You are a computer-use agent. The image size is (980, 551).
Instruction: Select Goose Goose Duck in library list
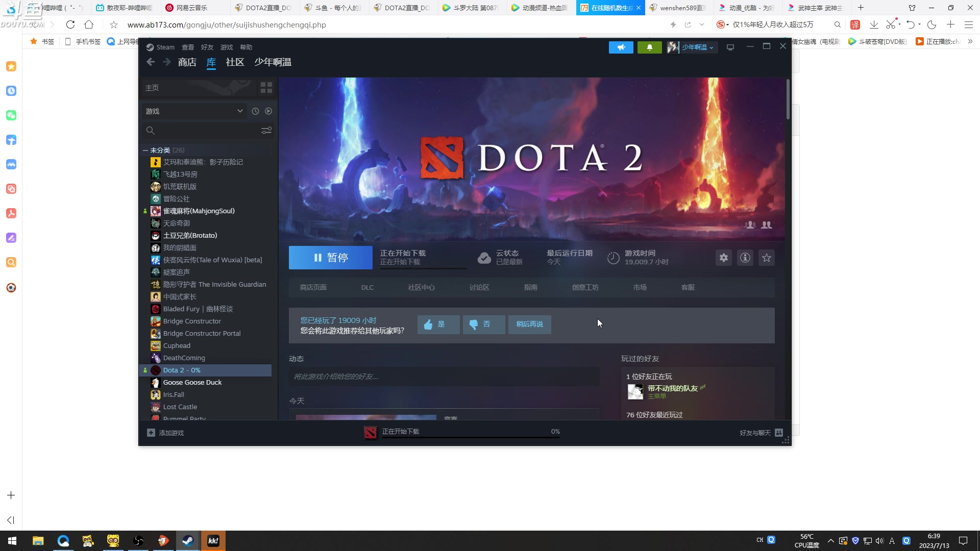(192, 383)
